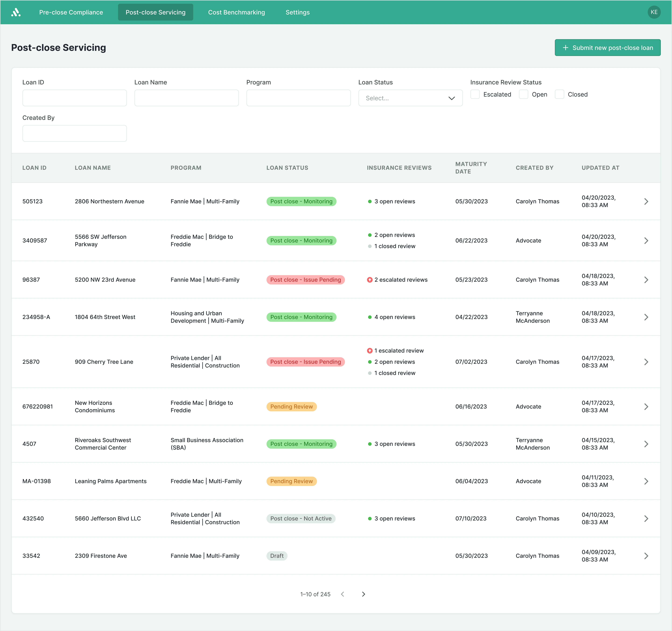The height and width of the screenshot is (631, 672).
Task: Enable the Escalated review filter
Action: click(475, 94)
